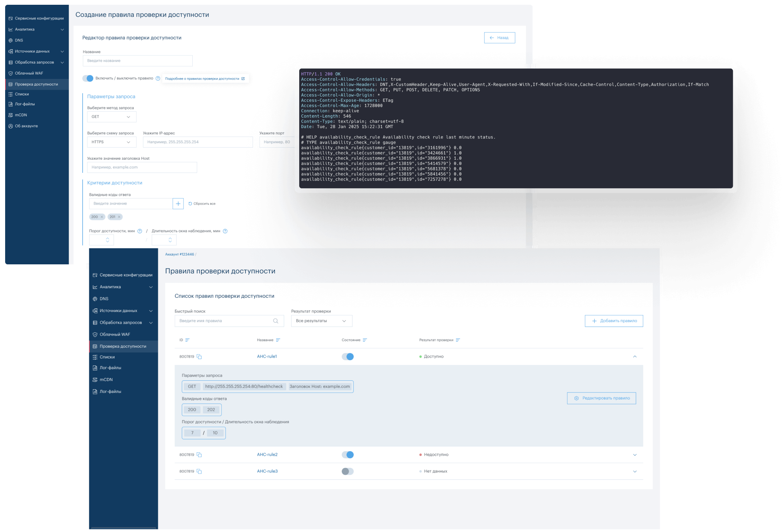
Task: Expand the AHC-rule3 row details
Action: [635, 471]
